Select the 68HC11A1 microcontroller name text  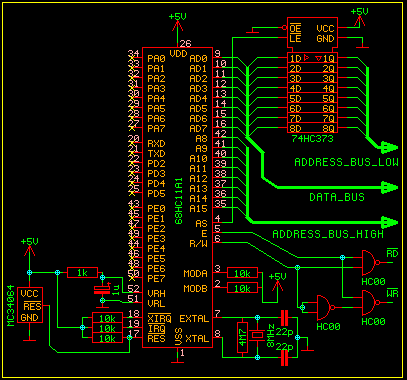coord(179,200)
